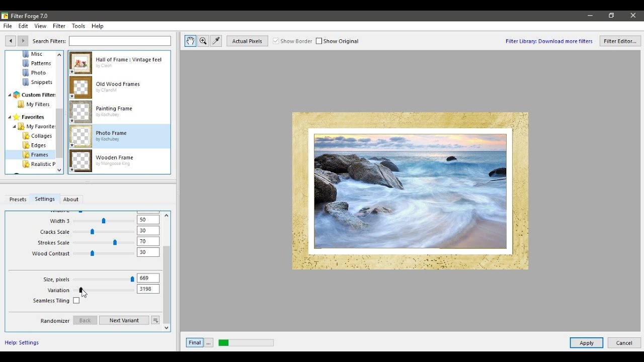Enable the Show Original checkbox
The image size is (644, 362).
coord(318,41)
